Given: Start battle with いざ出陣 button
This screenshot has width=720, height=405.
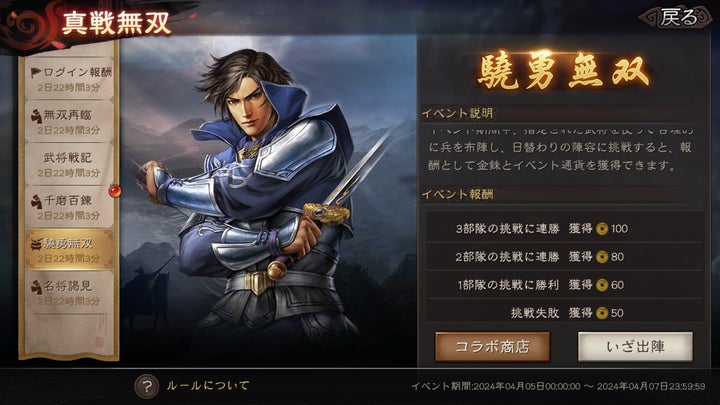Looking at the screenshot, I should pos(635,347).
